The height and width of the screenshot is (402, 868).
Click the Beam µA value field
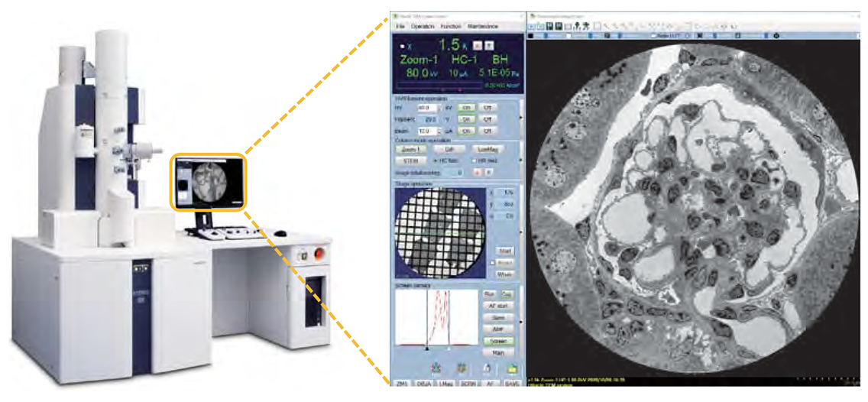tap(427, 131)
